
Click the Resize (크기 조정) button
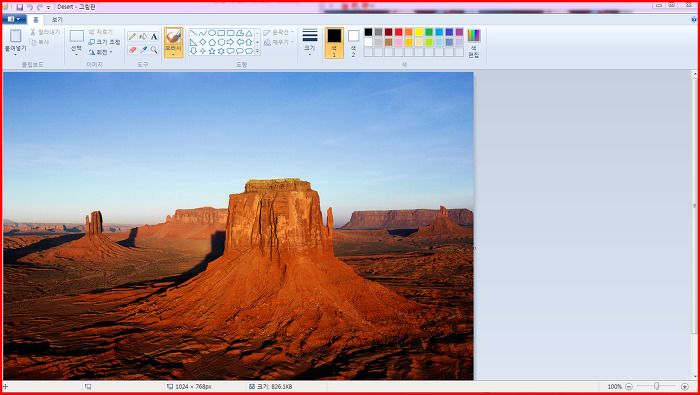click(104, 42)
